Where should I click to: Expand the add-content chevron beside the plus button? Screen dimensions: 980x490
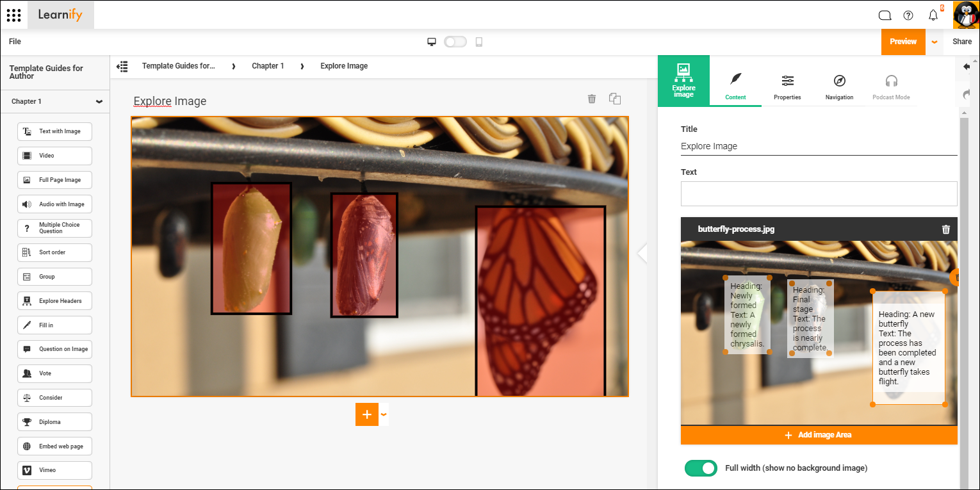pyautogui.click(x=383, y=414)
